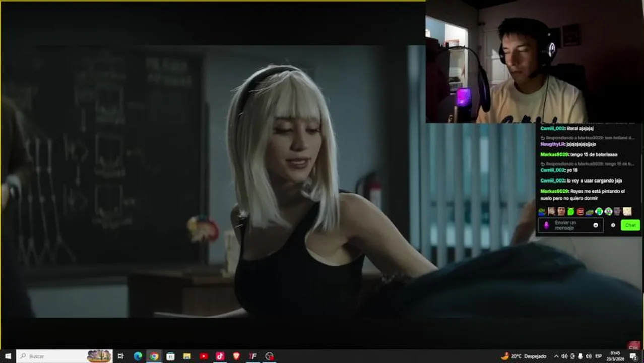
Task: Pick the beige paper emote at row end
Action: 627,212
